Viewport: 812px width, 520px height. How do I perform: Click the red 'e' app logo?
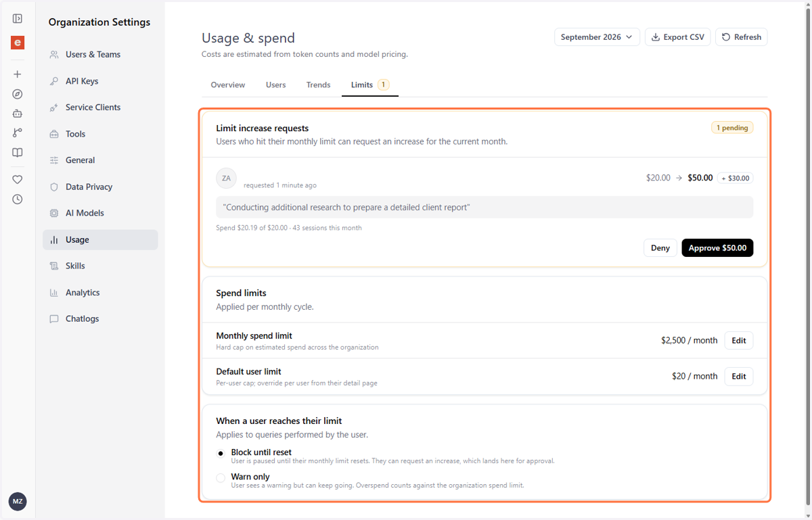point(18,43)
